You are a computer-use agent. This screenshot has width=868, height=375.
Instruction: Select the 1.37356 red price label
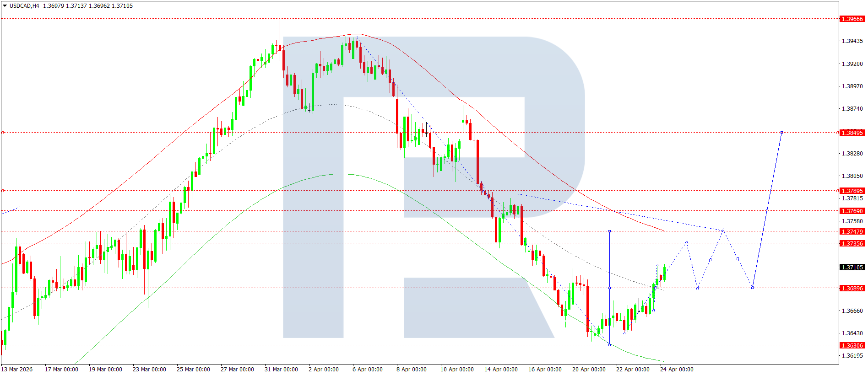click(x=852, y=243)
